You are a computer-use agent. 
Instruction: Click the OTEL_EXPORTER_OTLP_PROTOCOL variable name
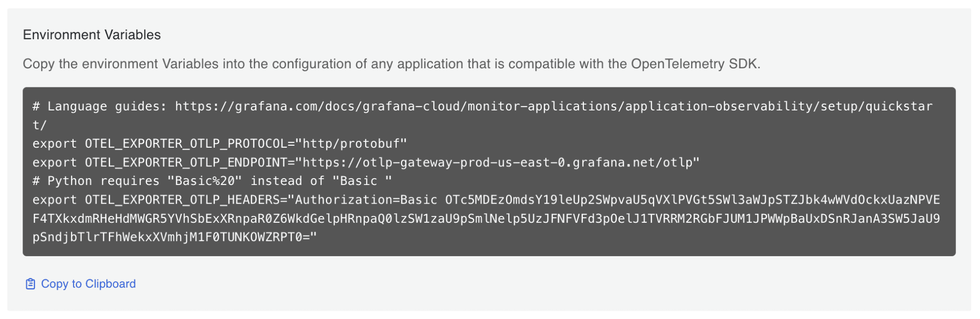pyautogui.click(x=186, y=144)
